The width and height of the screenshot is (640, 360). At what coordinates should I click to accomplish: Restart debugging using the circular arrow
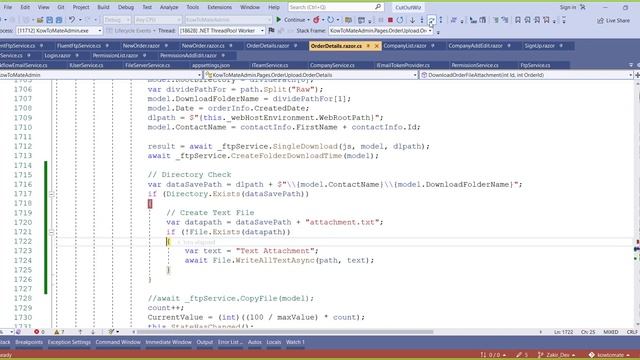click(x=400, y=20)
